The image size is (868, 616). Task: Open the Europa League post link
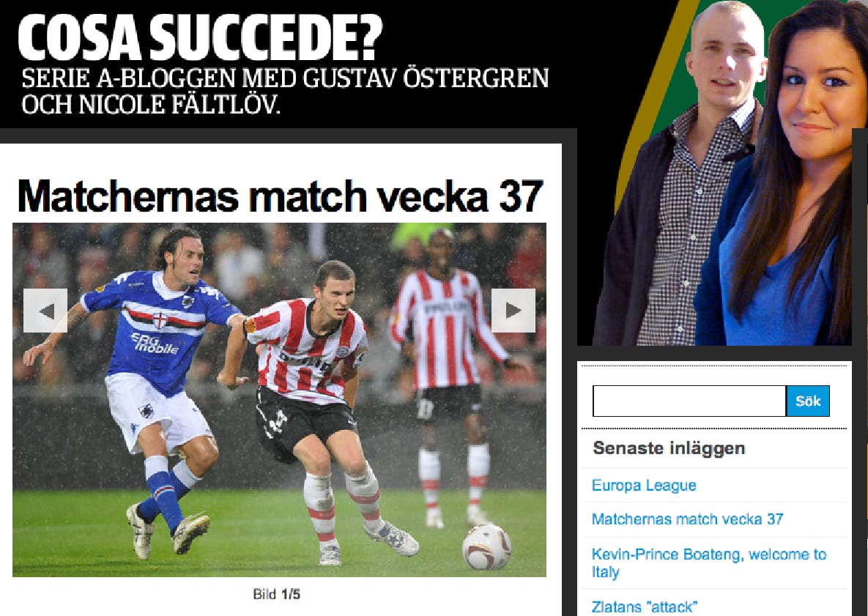pyautogui.click(x=644, y=486)
